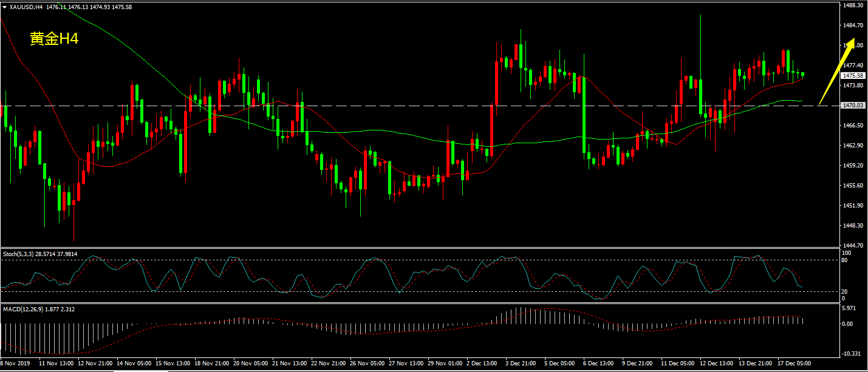
Task: Click the 1448.30 price scale label
Action: tap(853, 226)
